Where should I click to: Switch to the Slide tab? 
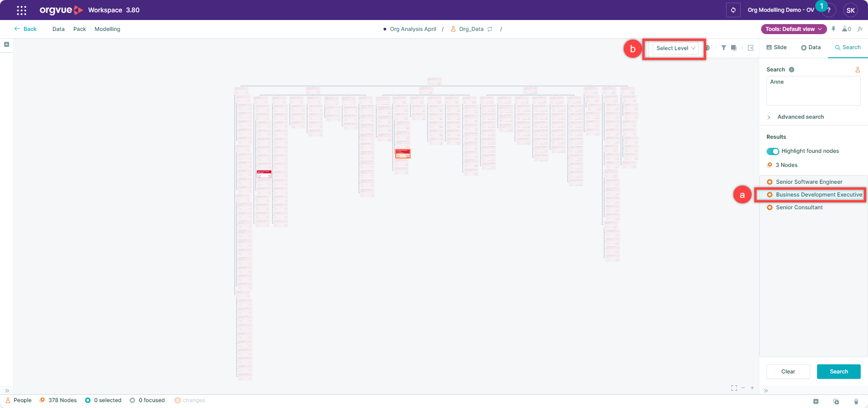click(777, 47)
